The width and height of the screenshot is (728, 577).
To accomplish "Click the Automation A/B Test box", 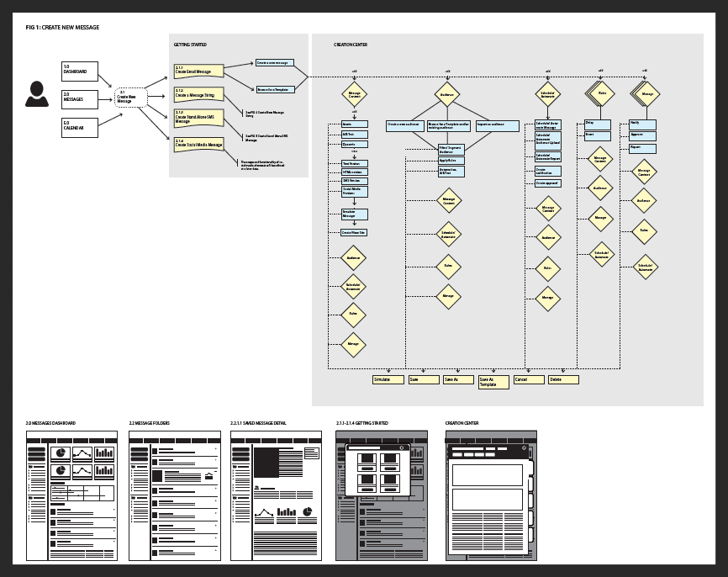I will [451, 172].
